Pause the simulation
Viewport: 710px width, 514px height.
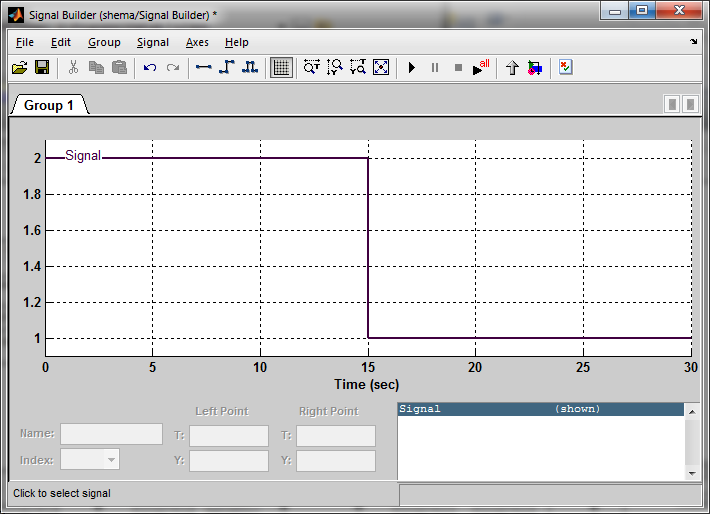(x=435, y=68)
